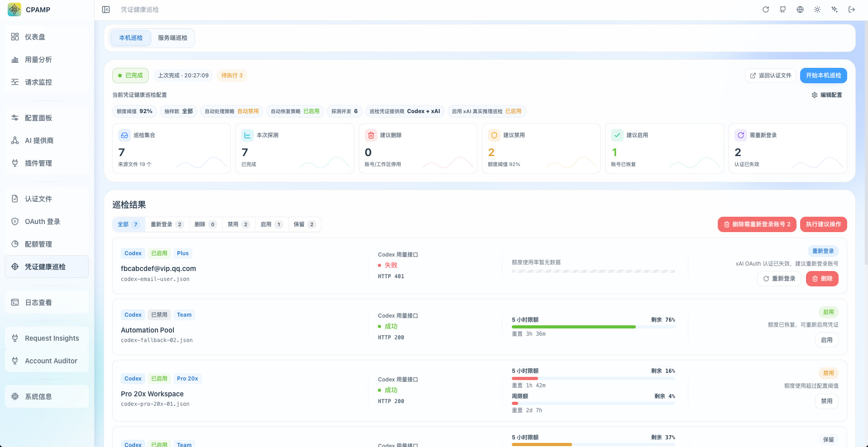868x447 pixels.
Task: Filter results by 保留 2
Action: click(x=305, y=224)
